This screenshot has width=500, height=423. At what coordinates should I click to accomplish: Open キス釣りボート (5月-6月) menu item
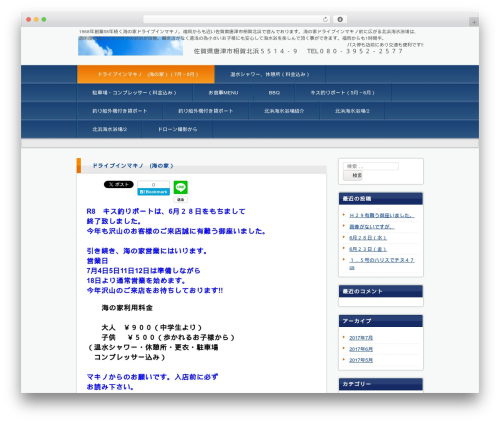click(343, 93)
